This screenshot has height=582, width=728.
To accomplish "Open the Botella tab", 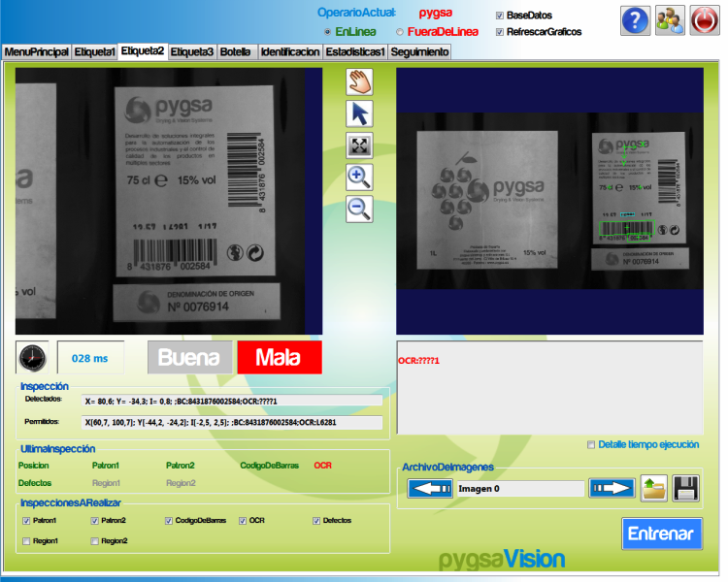I will pos(236,52).
